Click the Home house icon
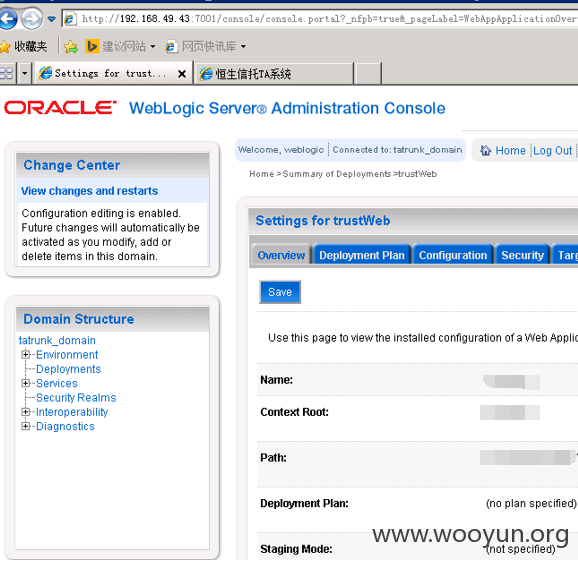 [485, 150]
